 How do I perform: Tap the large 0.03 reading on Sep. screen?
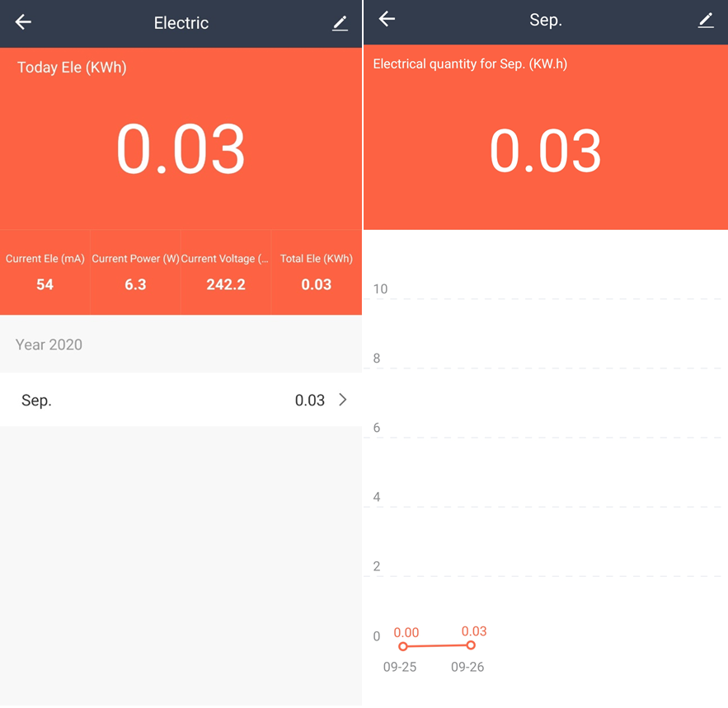(x=546, y=151)
